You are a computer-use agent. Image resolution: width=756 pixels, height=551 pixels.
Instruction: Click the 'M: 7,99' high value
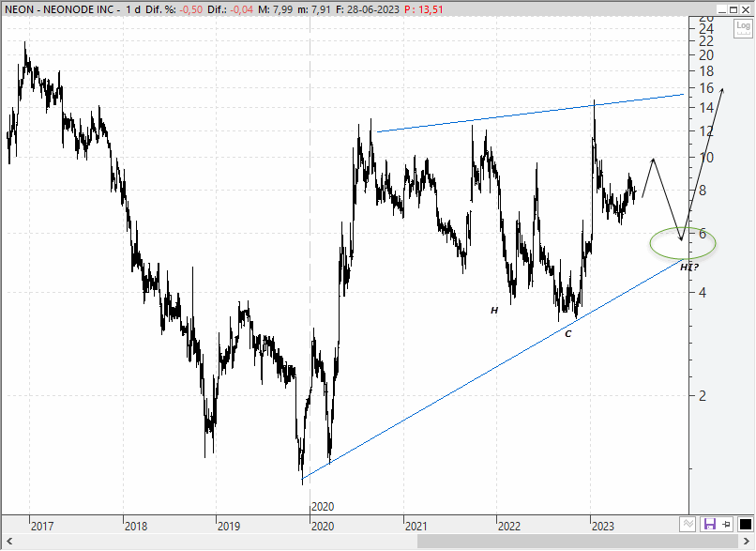click(x=276, y=9)
